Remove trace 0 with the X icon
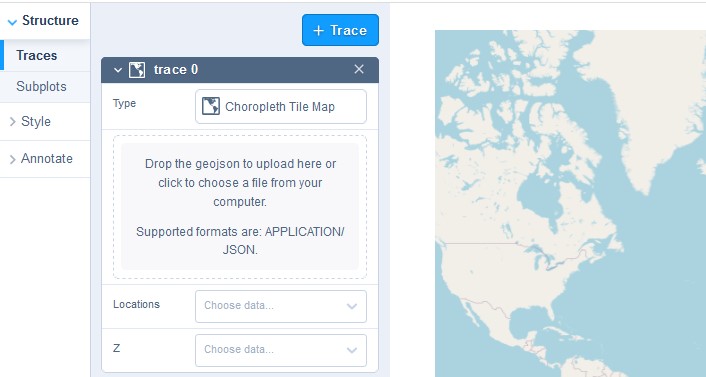Viewport: 706px width, 377px height. [359, 69]
